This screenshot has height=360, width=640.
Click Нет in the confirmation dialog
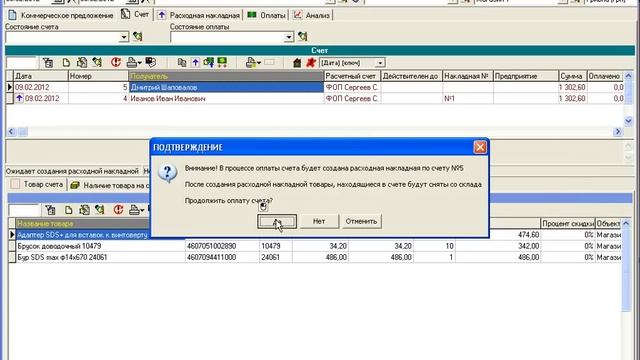click(319, 221)
